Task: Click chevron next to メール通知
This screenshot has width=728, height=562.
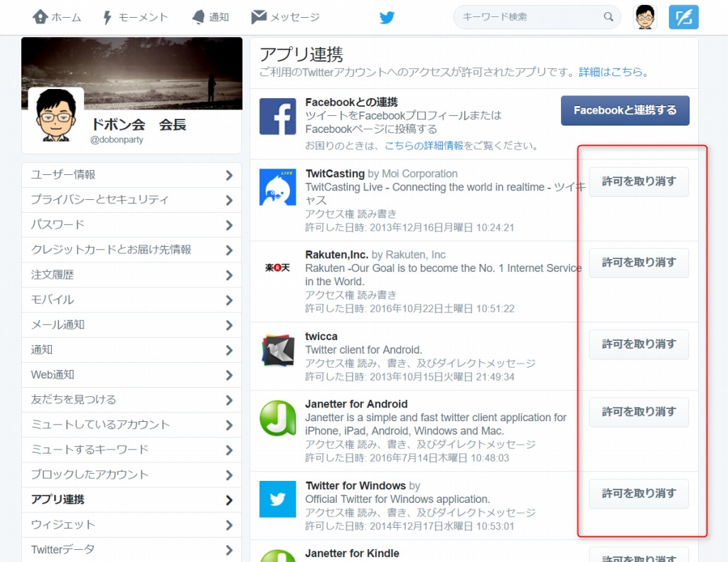Action: point(229,325)
